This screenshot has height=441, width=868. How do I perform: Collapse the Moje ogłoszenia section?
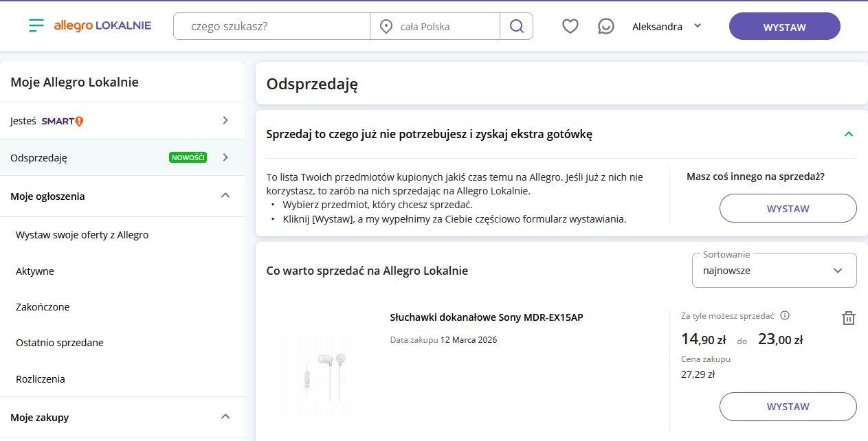pos(225,196)
